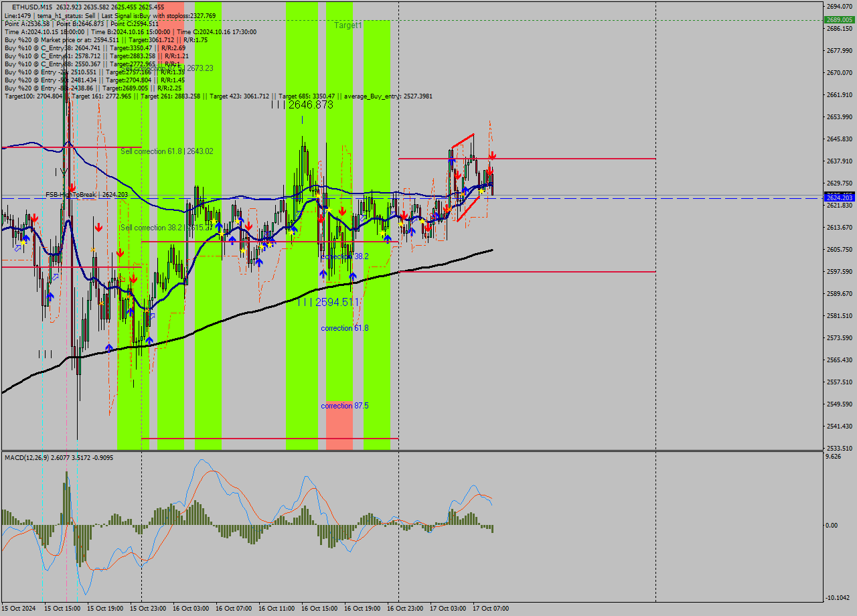
Task: Click the '16 Oct 23:00' time axis label
Action: [x=405, y=609]
